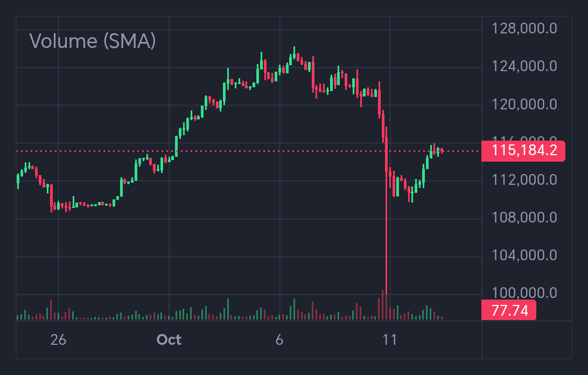
Task: Click the first candle at chart's left edge
Action: pos(18,180)
